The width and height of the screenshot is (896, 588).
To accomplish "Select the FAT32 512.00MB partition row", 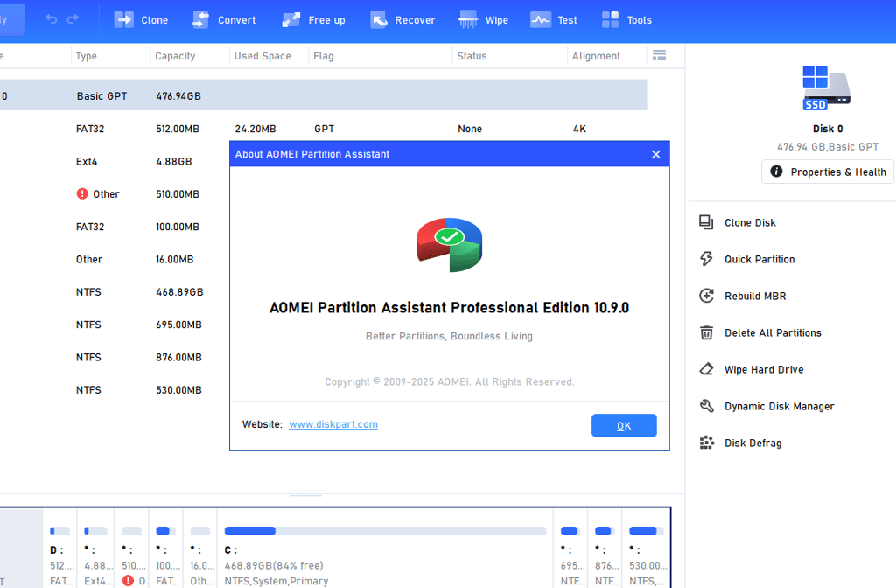I will tap(324, 129).
